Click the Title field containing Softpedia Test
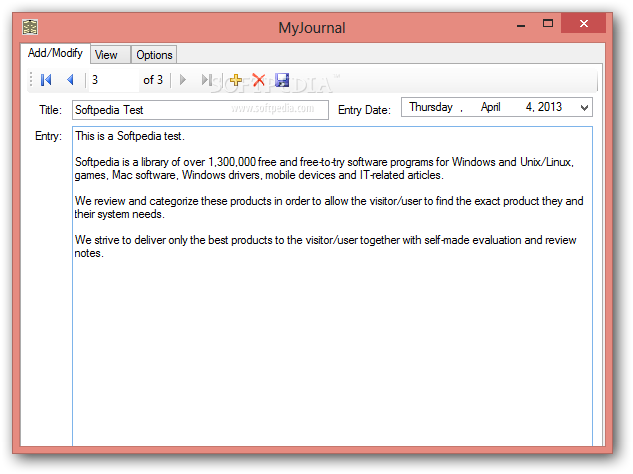The width and height of the screenshot is (633, 474). [200, 110]
